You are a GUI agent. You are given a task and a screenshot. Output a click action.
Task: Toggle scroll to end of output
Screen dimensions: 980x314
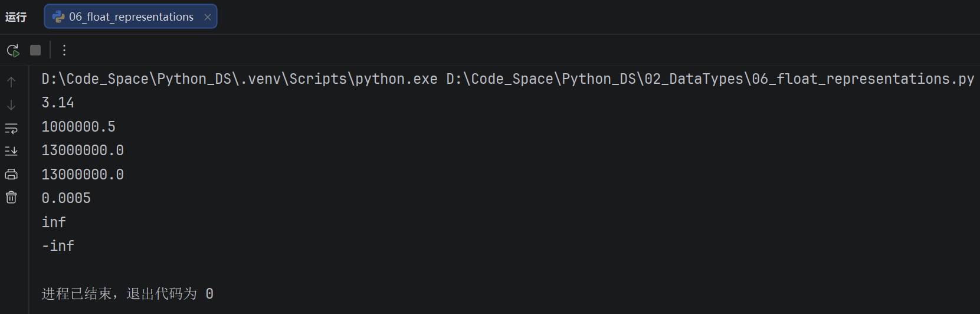coord(11,151)
